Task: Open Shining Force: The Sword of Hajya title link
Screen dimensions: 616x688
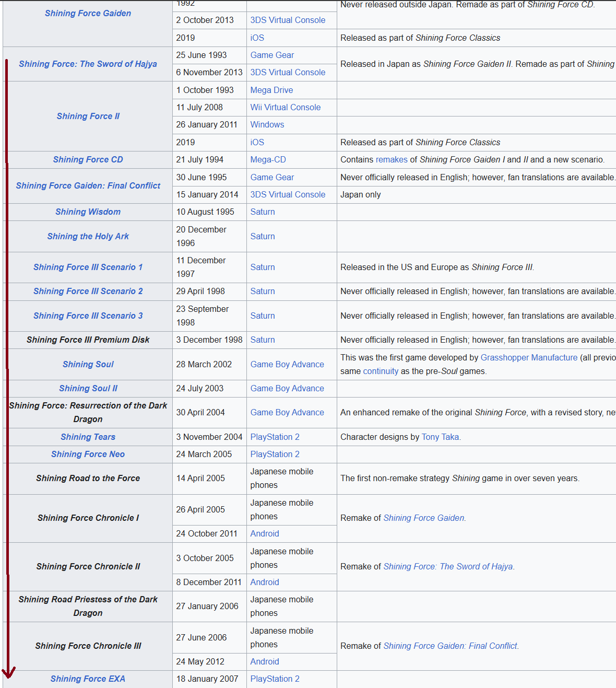Action: coord(88,64)
